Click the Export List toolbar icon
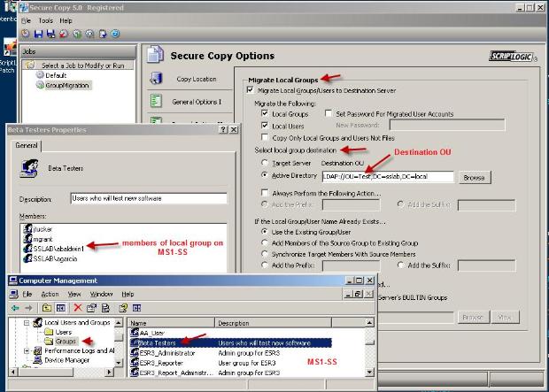The height and width of the screenshot is (392, 549). pyautogui.click(x=105, y=308)
